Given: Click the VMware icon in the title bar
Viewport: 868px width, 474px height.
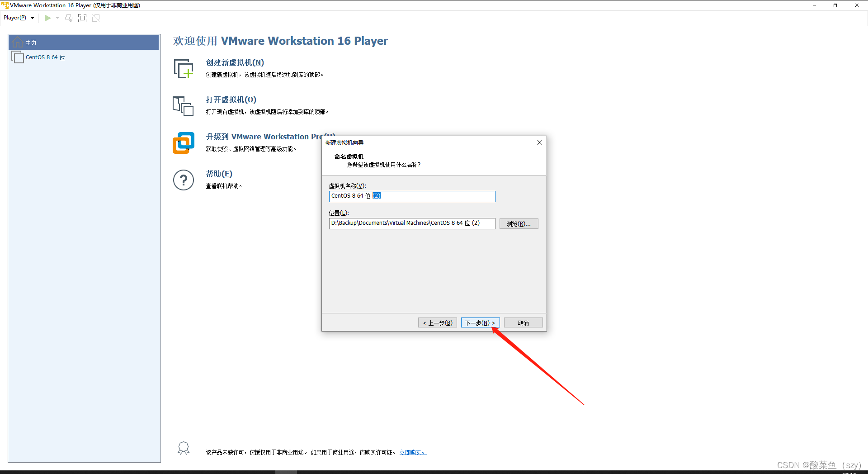Looking at the screenshot, I should pos(5,5).
